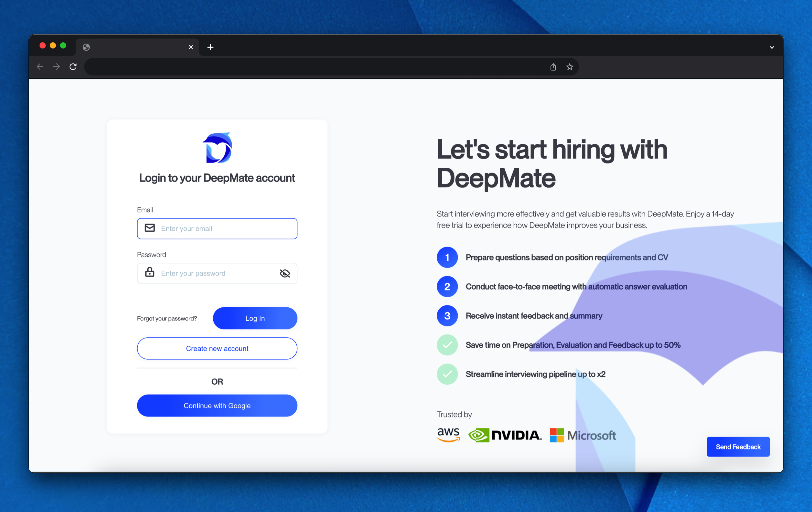Open the tab list chevron at top right
The image size is (812, 512).
click(x=772, y=47)
